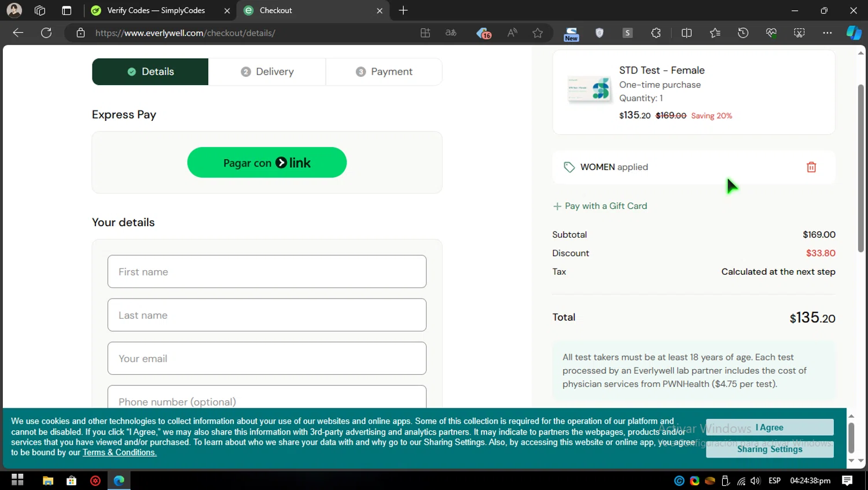This screenshot has height=490, width=868.
Task: Click the Total amount $135.20
Action: point(812,318)
